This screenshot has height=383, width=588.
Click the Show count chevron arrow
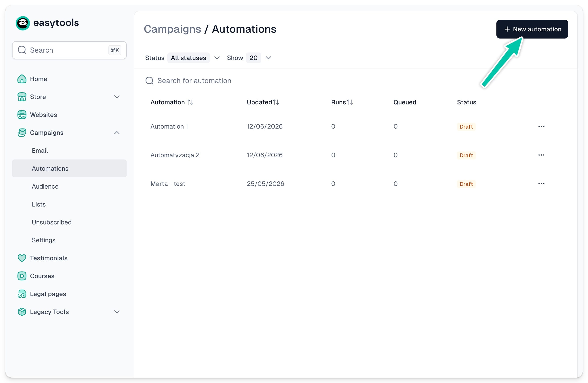(x=268, y=58)
